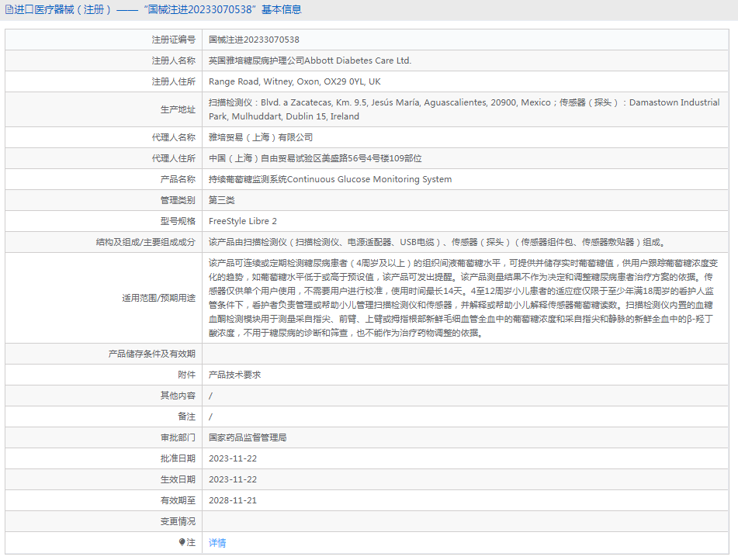The height and width of the screenshot is (560, 738).
Task: Click the lightbulb icon next to 注
Action: coord(182,542)
